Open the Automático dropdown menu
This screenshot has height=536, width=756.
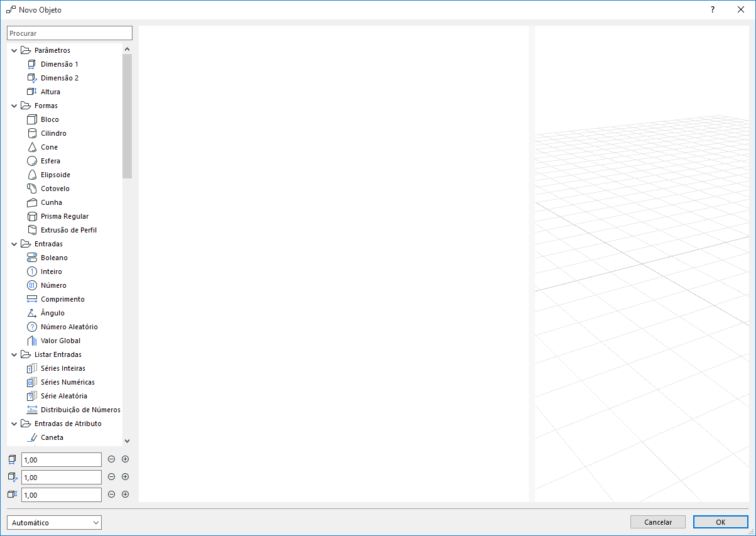click(53, 522)
